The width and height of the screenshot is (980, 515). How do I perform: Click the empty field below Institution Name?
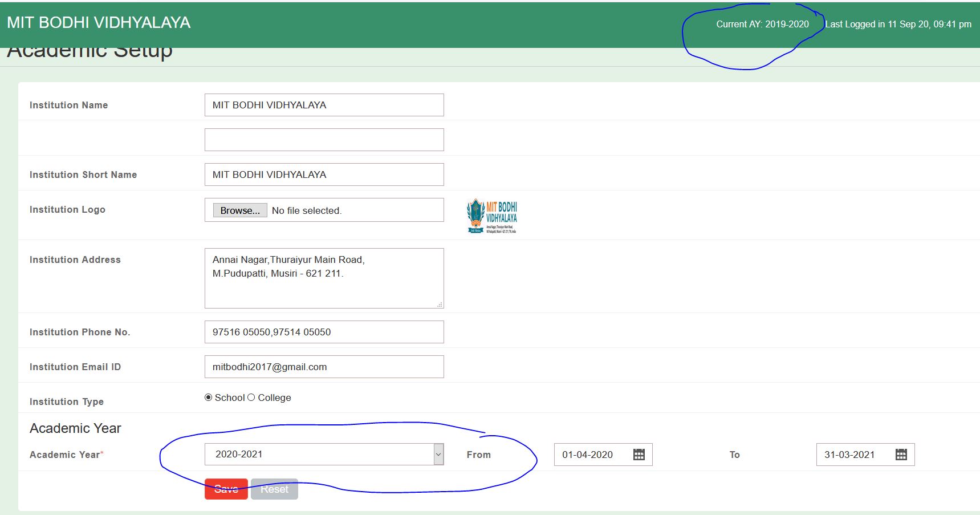click(x=324, y=140)
